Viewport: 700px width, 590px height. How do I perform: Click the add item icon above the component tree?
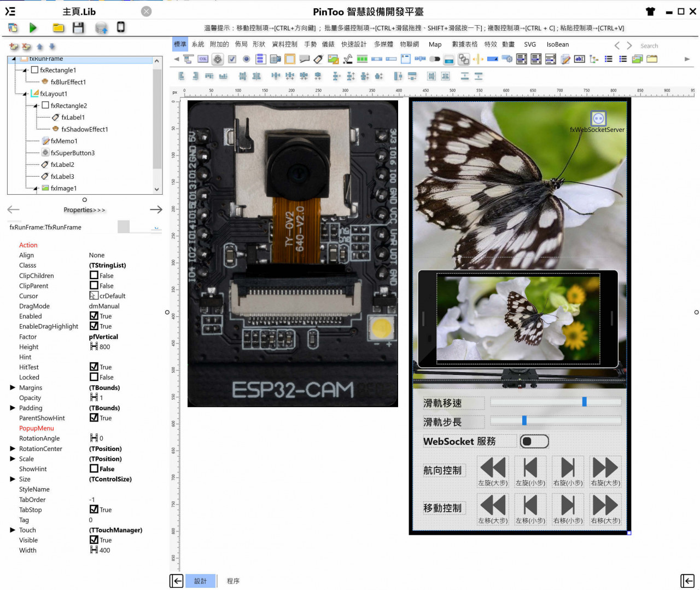pos(14,47)
